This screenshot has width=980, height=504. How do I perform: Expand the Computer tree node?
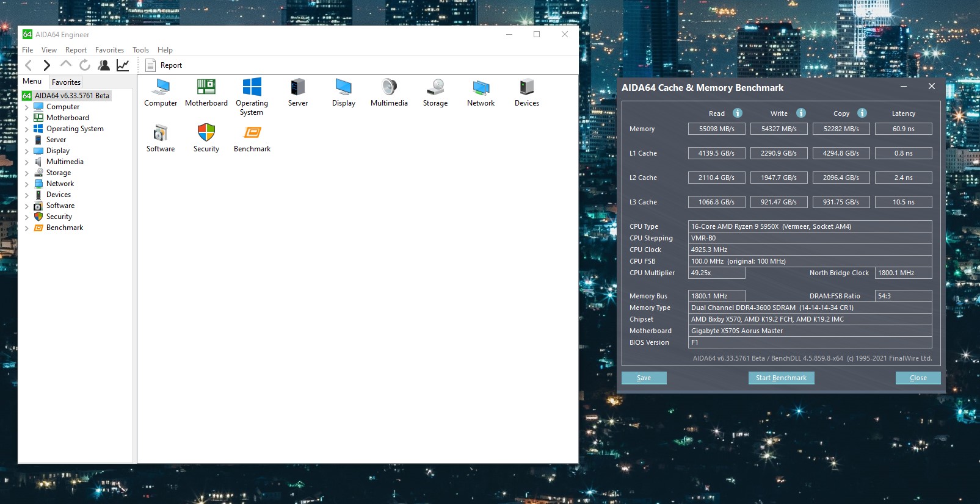point(27,107)
